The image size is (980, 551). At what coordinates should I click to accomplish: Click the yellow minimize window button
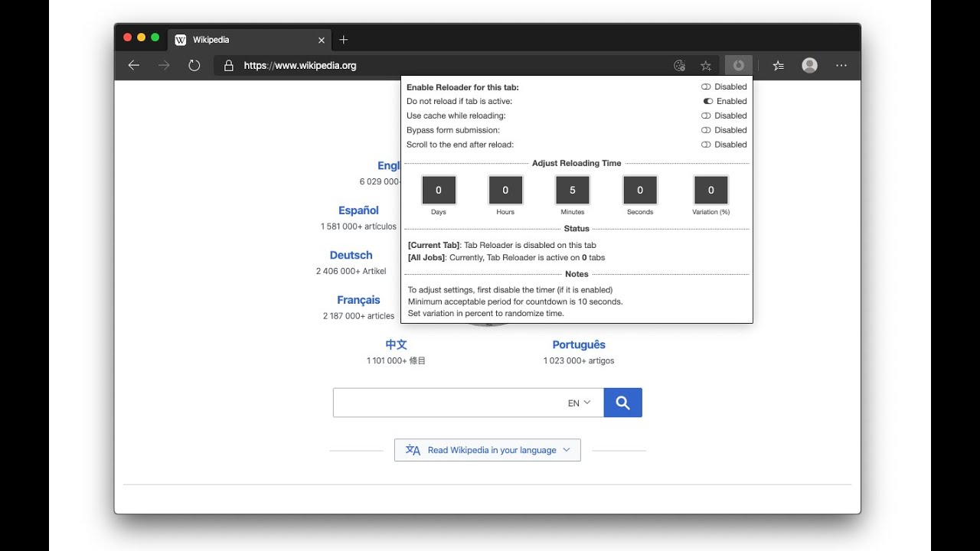(x=141, y=37)
